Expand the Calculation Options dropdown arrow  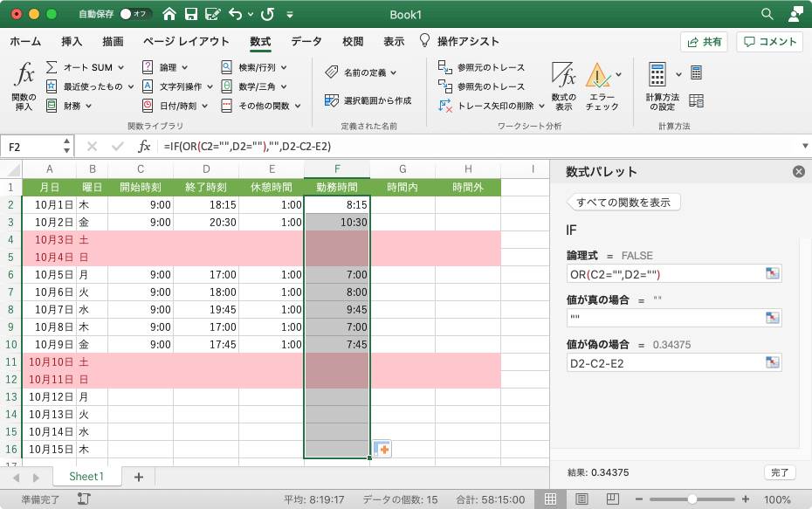[678, 74]
